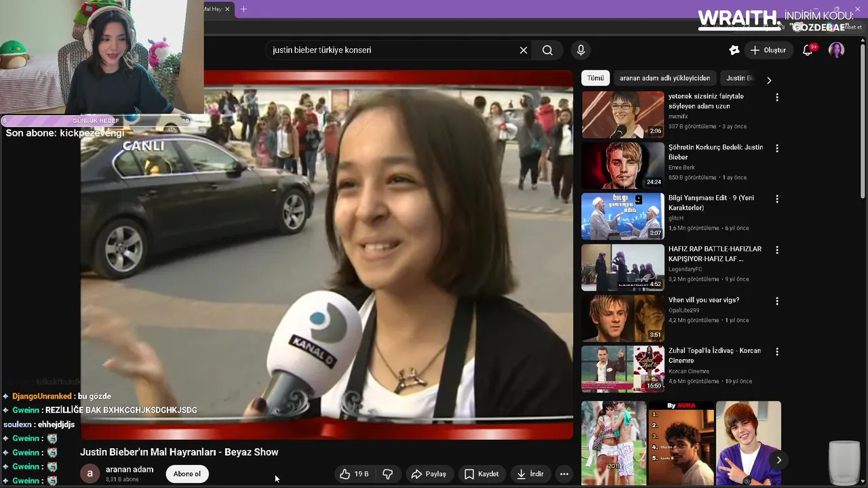Open the 'yetenek sizsiniz fairytale' video thumbnail
The height and width of the screenshot is (488, 868).
(623, 115)
